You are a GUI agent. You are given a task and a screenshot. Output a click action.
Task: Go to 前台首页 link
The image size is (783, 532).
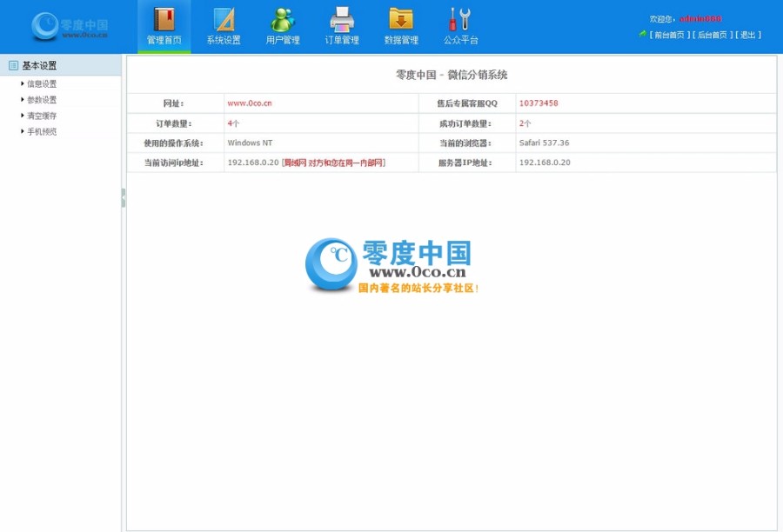pos(669,35)
